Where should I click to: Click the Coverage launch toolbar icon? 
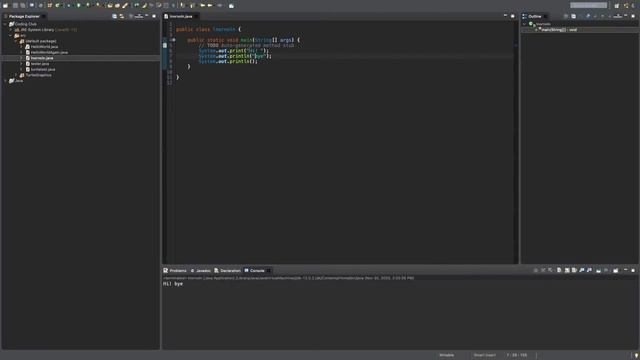pyautogui.click(x=88, y=5)
